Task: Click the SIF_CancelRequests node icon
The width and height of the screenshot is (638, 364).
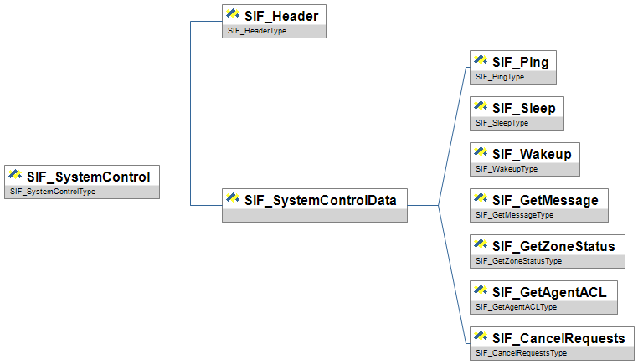Action: (481, 338)
